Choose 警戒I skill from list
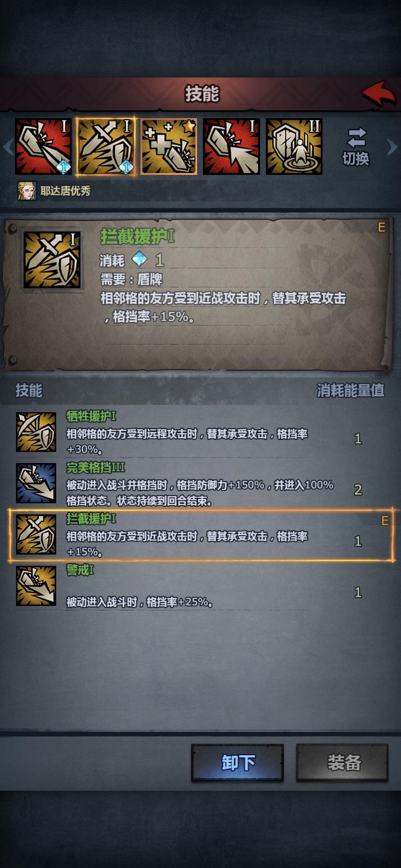Viewport: 401px width, 868px height. pyautogui.click(x=200, y=587)
